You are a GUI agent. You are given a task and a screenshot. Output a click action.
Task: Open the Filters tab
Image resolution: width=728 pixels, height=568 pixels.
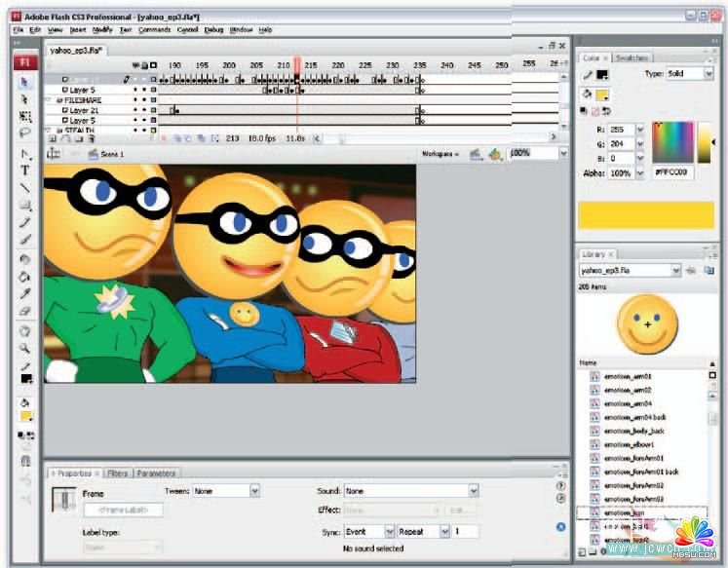point(117,473)
